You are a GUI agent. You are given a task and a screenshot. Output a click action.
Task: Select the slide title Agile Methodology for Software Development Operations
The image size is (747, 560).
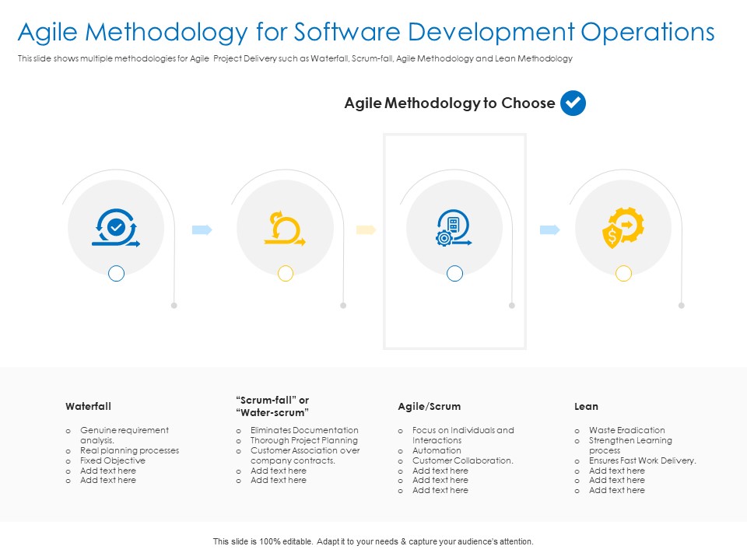[x=366, y=32]
